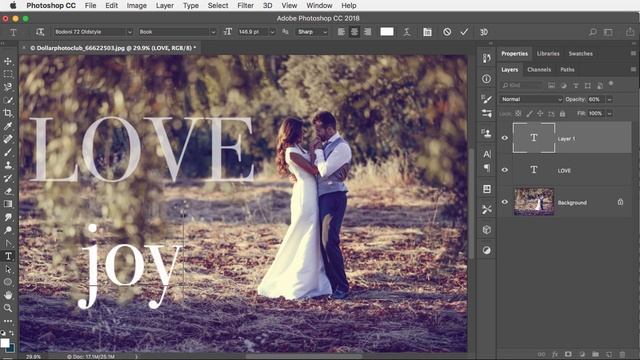
Task: Cancel current text edits
Action: pyautogui.click(x=447, y=32)
